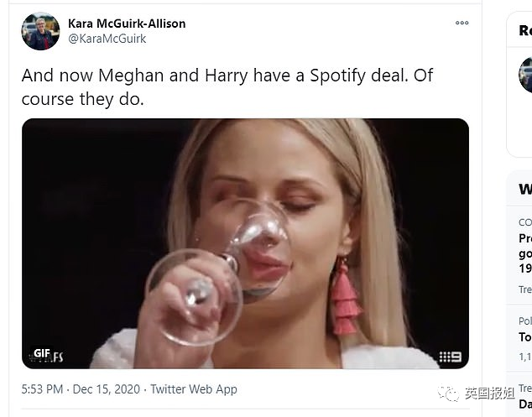The image size is (532, 417).
Task: Click the WeChat watermark icon at bottom right
Action: tap(451, 394)
